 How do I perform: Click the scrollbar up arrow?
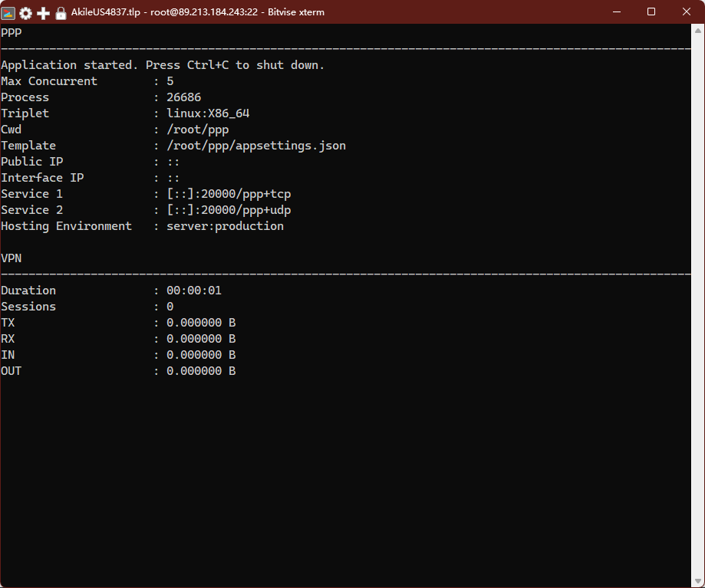tap(698, 31)
